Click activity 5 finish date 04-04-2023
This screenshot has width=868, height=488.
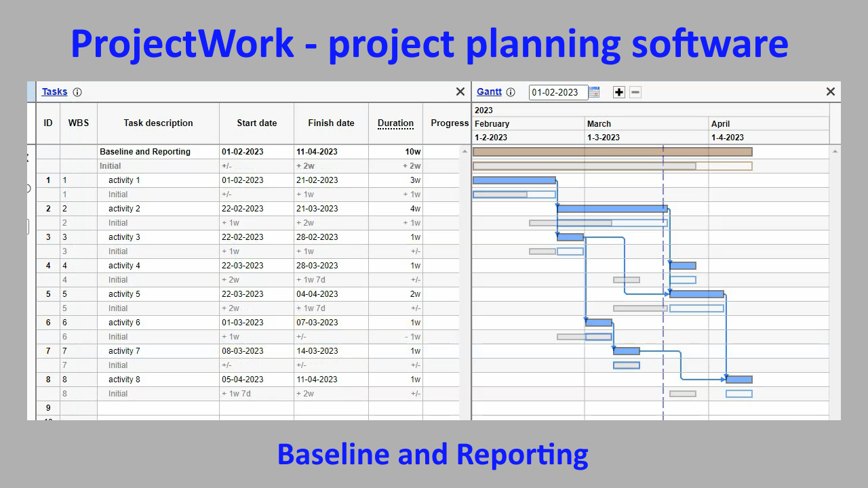317,294
